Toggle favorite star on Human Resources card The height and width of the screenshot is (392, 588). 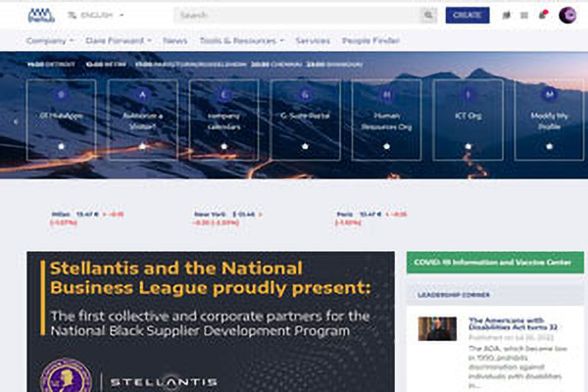pos(387,146)
